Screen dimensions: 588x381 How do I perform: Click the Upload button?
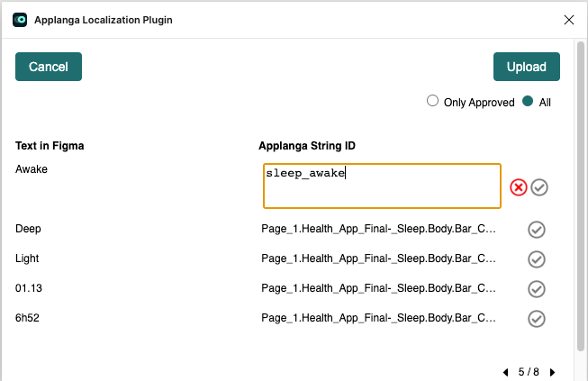pos(527,67)
